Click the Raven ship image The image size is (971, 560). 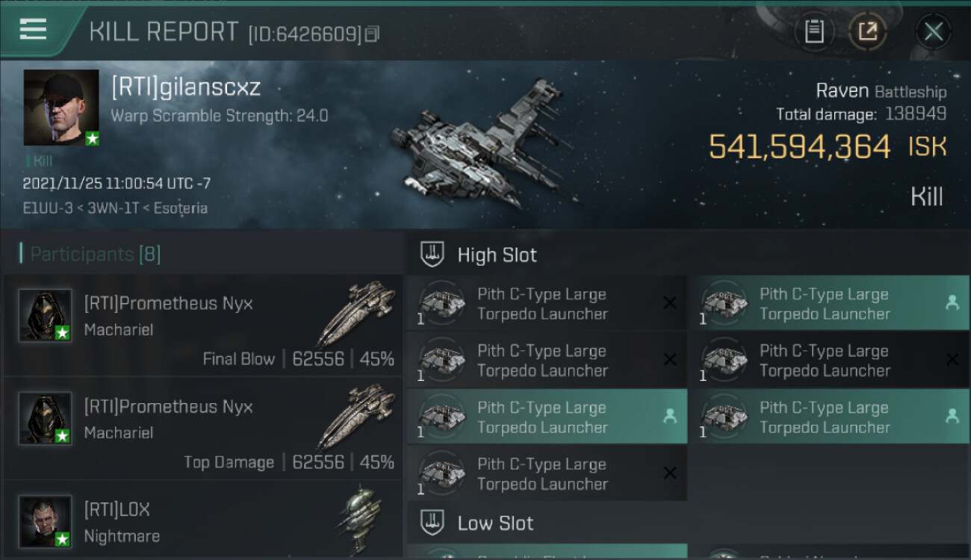pos(483,142)
